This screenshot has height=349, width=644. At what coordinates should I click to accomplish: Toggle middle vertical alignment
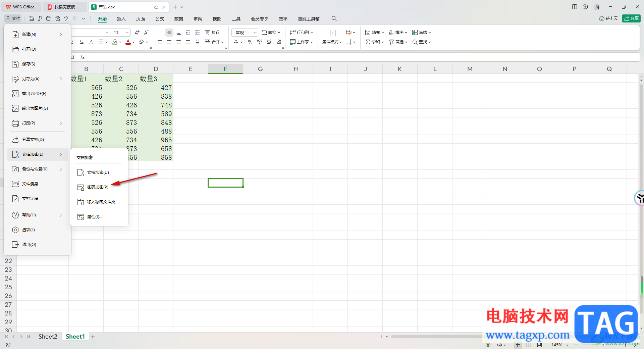[x=169, y=33]
